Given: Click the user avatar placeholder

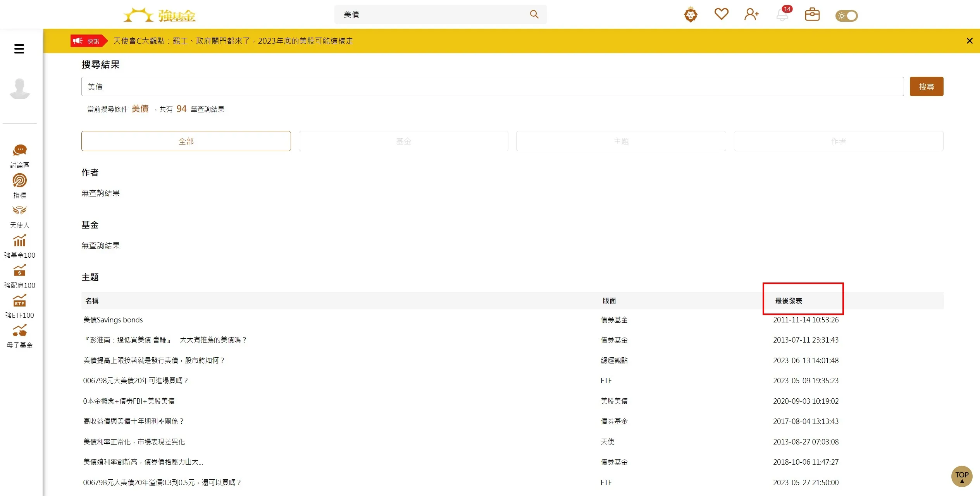Looking at the screenshot, I should [20, 89].
